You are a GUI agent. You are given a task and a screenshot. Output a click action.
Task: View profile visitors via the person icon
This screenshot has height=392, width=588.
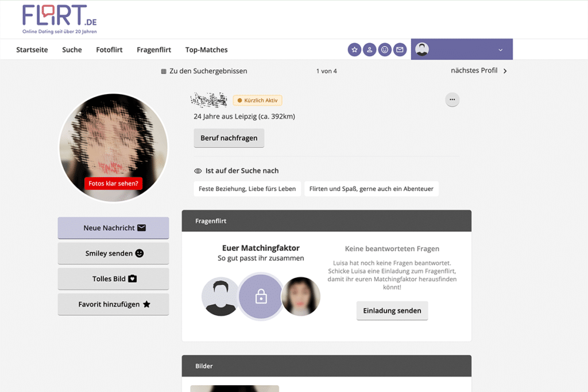[369, 49]
